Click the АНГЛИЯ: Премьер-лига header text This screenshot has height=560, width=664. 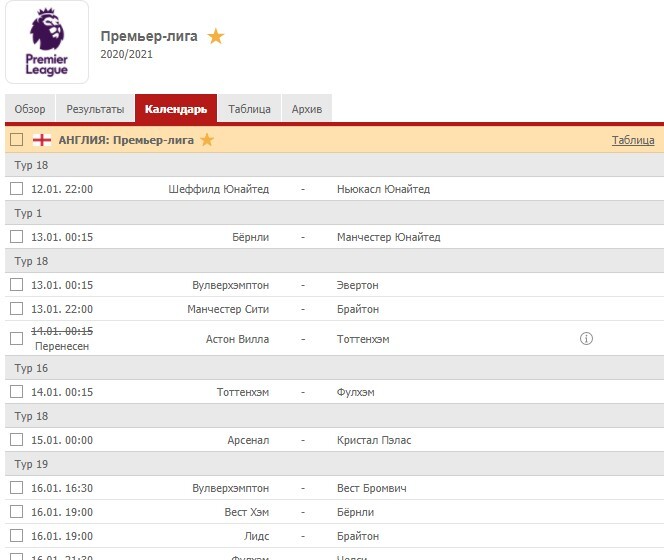[x=126, y=140]
